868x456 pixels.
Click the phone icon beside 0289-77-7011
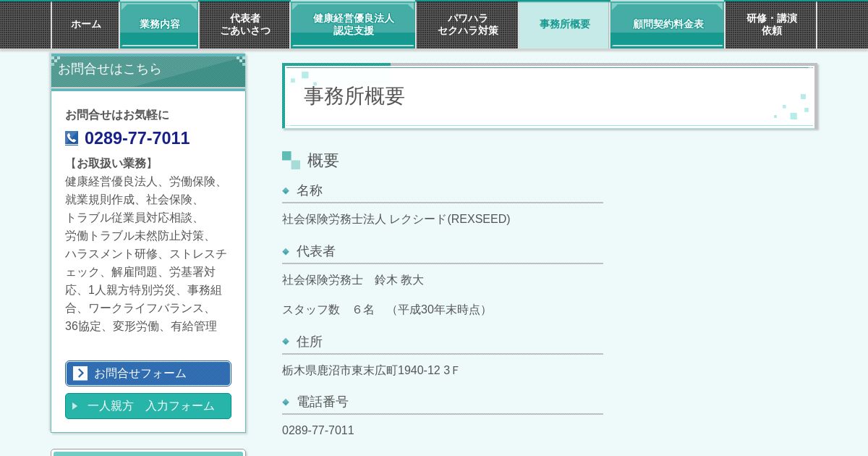[x=72, y=138]
